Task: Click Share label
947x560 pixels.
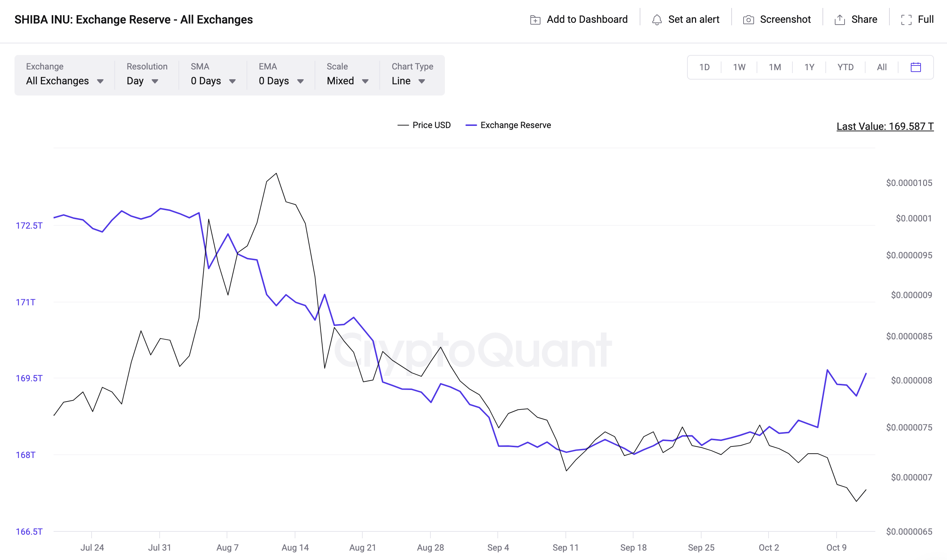Action: (x=864, y=19)
